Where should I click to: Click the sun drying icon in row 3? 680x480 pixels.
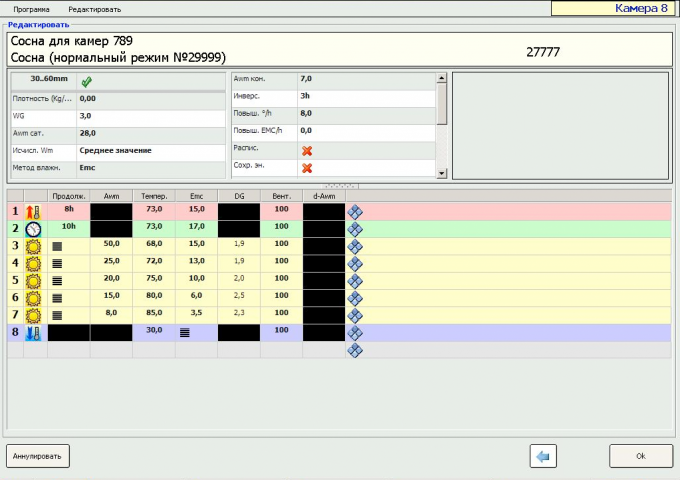[x=33, y=246]
